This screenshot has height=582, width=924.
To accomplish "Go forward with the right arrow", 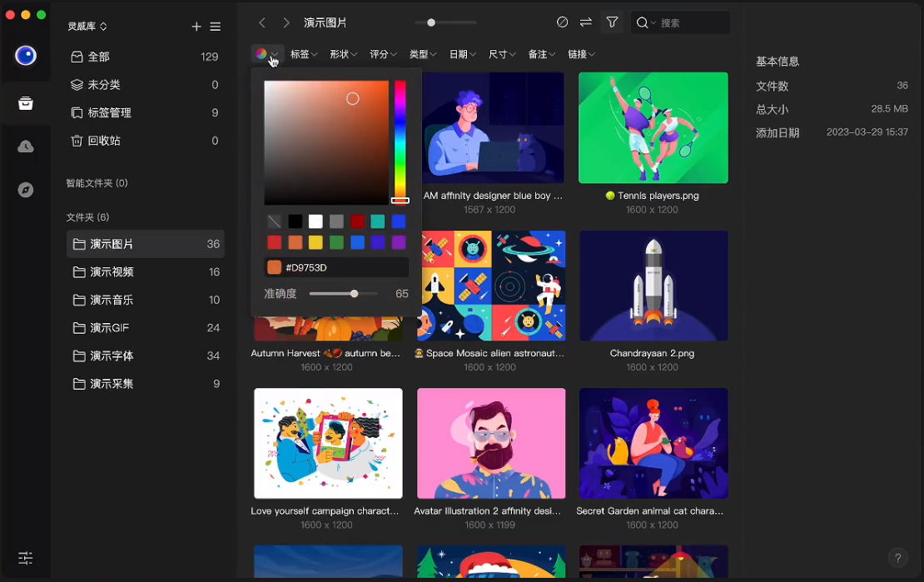I will (x=286, y=22).
